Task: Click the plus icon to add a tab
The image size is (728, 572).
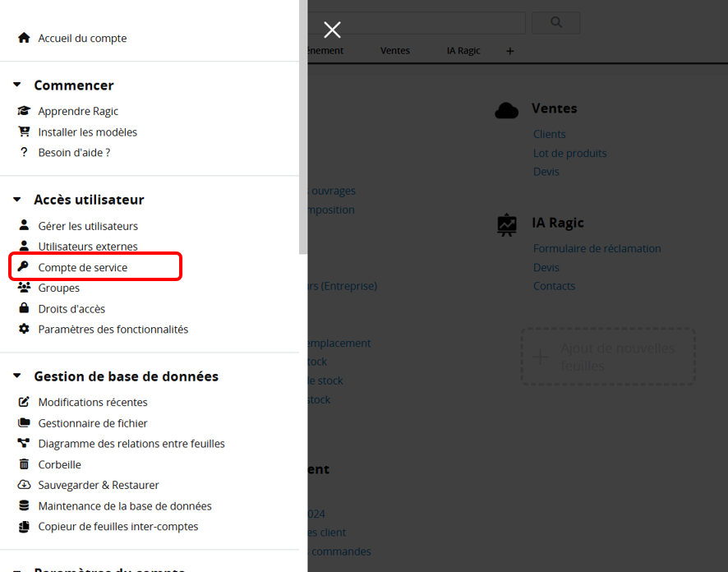Action: click(x=509, y=51)
